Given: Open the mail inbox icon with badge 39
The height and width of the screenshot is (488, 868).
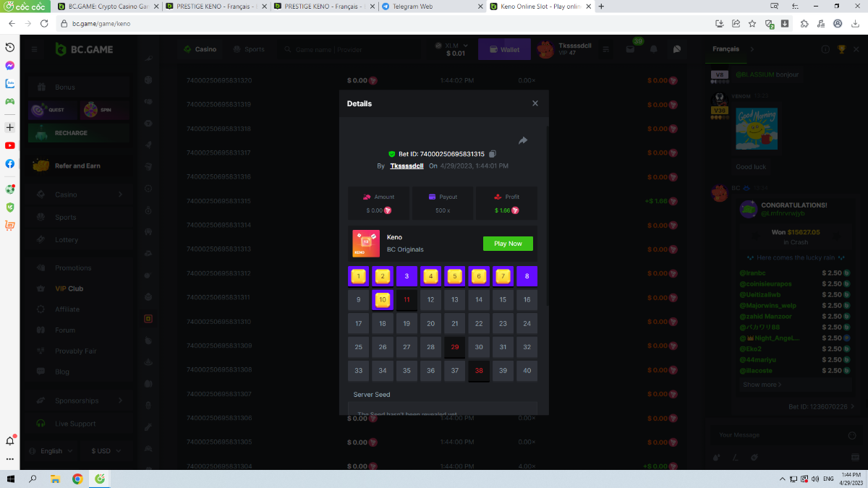Looking at the screenshot, I should (628, 49).
